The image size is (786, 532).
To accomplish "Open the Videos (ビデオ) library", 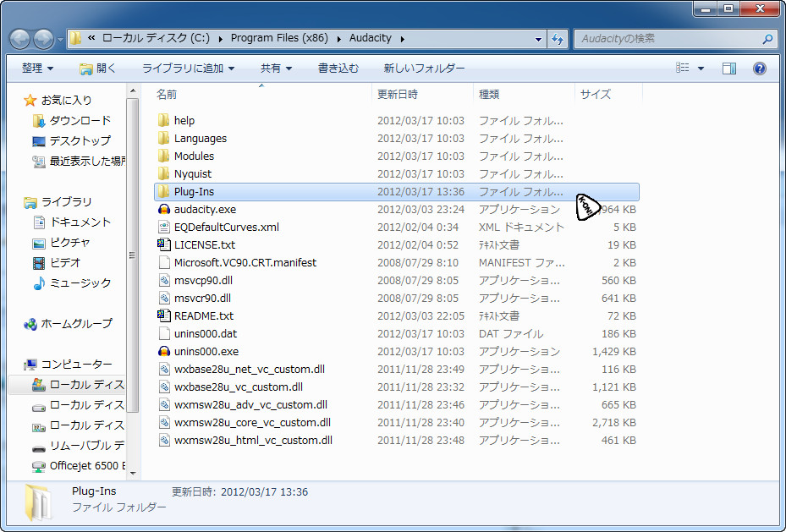I will click(x=56, y=262).
